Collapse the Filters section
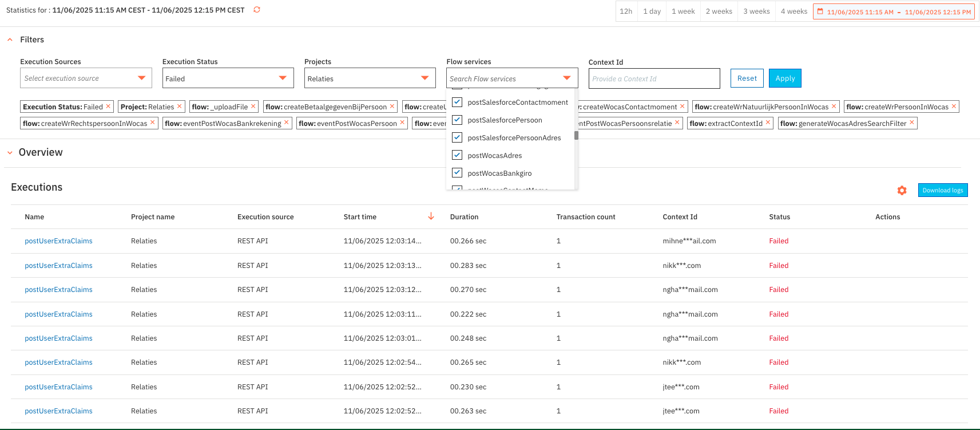 click(x=10, y=40)
